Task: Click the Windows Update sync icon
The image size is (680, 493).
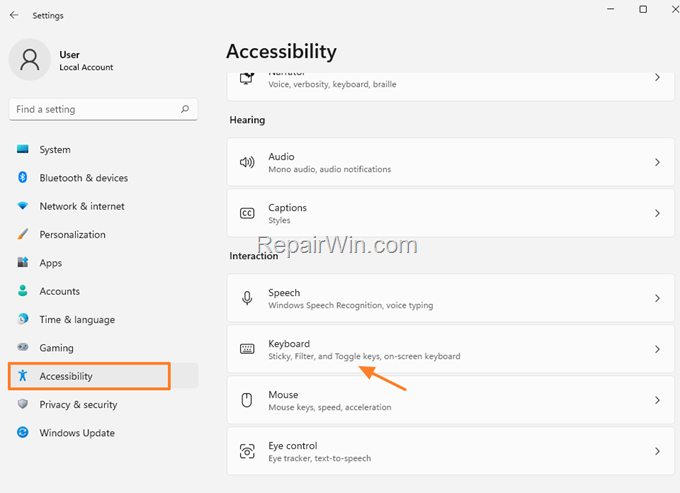Action: 23,432
